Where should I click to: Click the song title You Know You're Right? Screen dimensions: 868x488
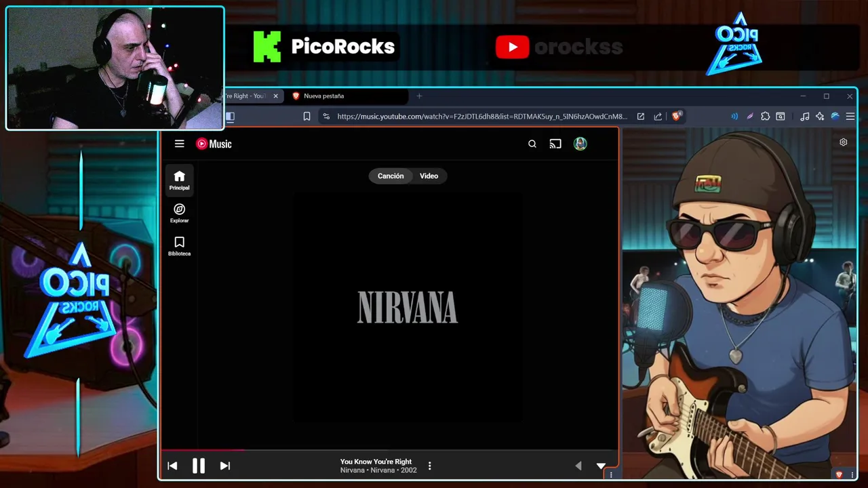376,462
